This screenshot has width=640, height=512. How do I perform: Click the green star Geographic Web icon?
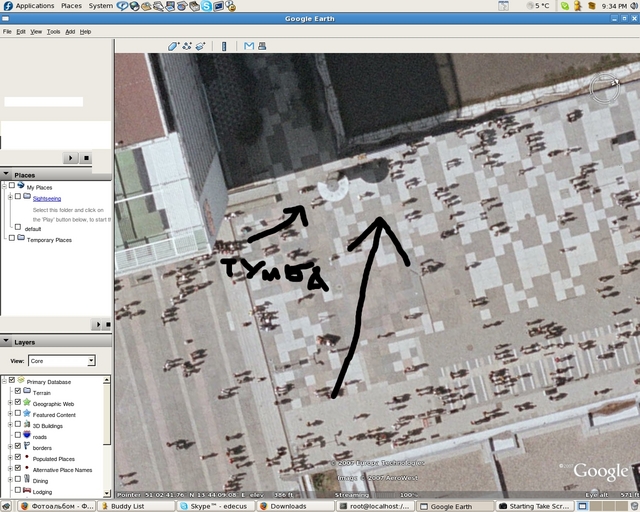click(x=27, y=403)
